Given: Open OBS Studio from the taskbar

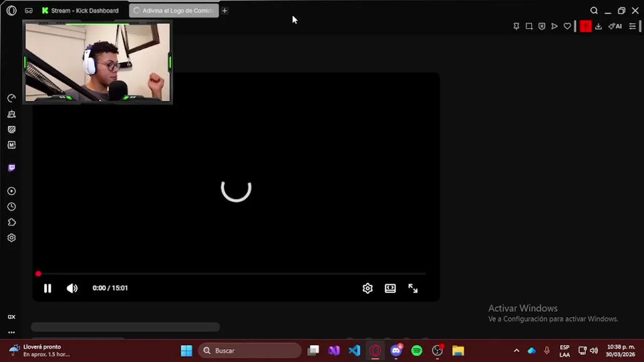Looking at the screenshot, I should [x=438, y=350].
